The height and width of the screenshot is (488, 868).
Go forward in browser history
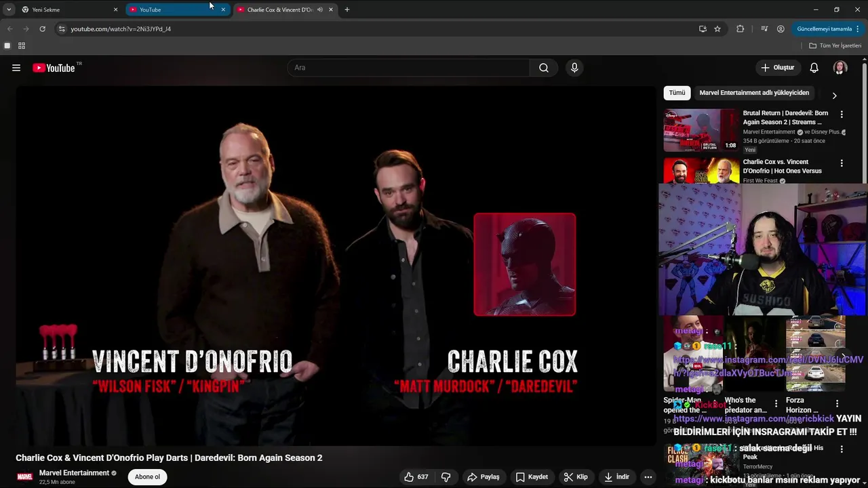[26, 29]
